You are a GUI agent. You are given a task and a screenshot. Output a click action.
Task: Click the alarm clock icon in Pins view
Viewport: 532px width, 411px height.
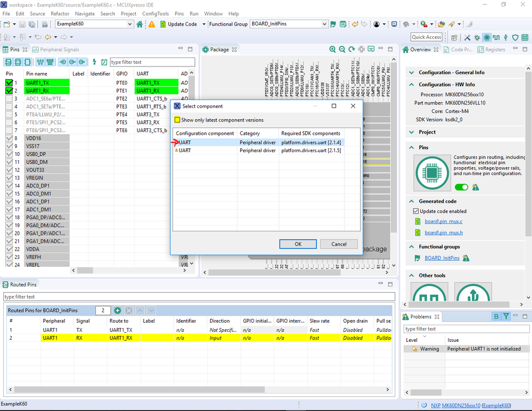(x=104, y=62)
